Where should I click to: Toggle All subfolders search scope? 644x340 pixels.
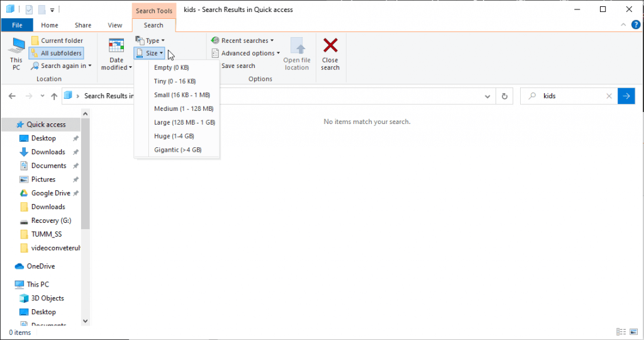tap(57, 53)
